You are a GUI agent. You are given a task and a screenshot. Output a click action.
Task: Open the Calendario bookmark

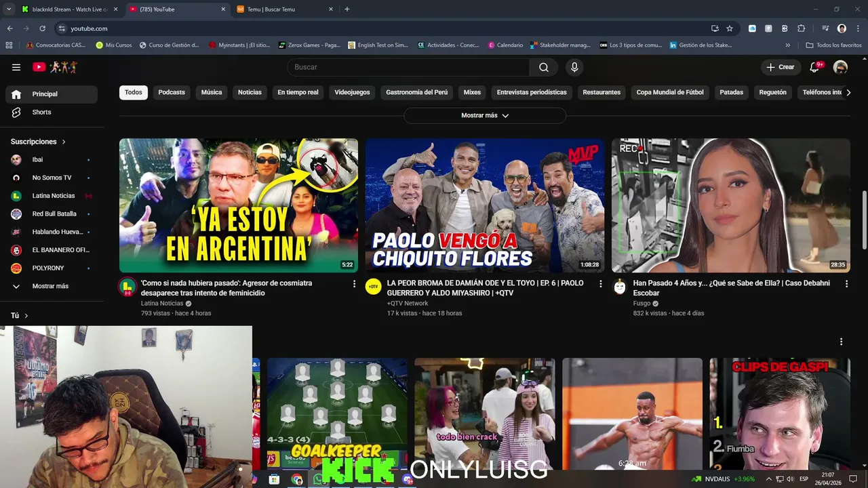(x=505, y=45)
